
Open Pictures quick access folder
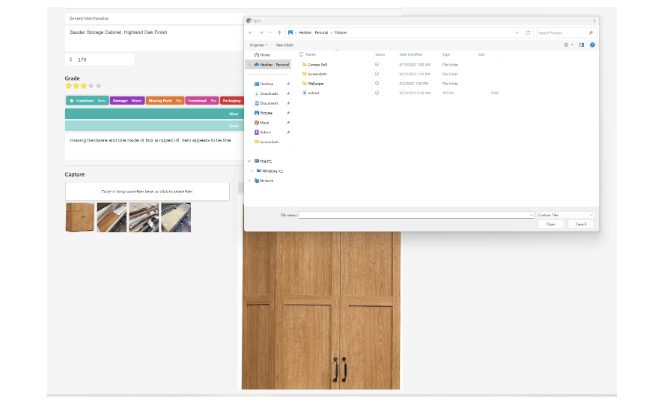[x=263, y=113]
